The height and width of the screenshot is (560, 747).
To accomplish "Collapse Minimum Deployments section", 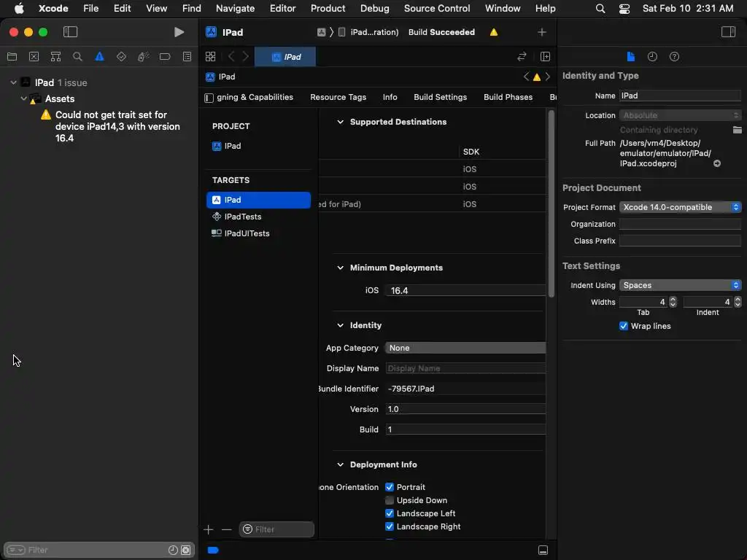I will tap(340, 268).
